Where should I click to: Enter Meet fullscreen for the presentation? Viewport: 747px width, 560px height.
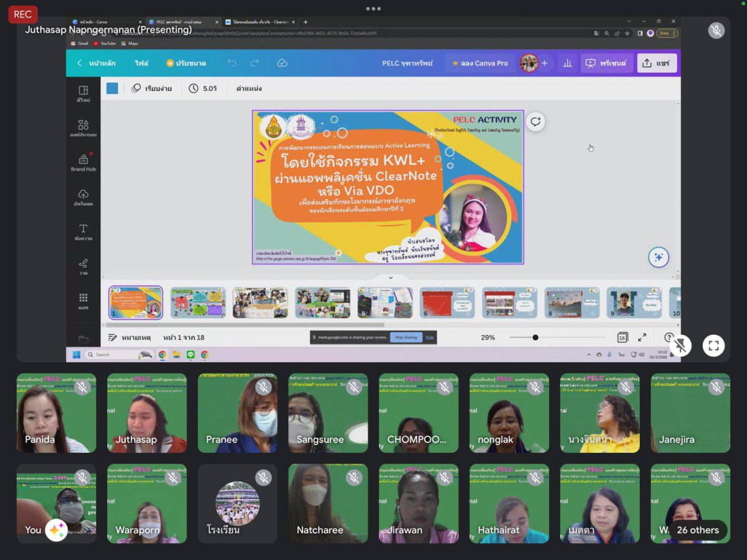713,345
